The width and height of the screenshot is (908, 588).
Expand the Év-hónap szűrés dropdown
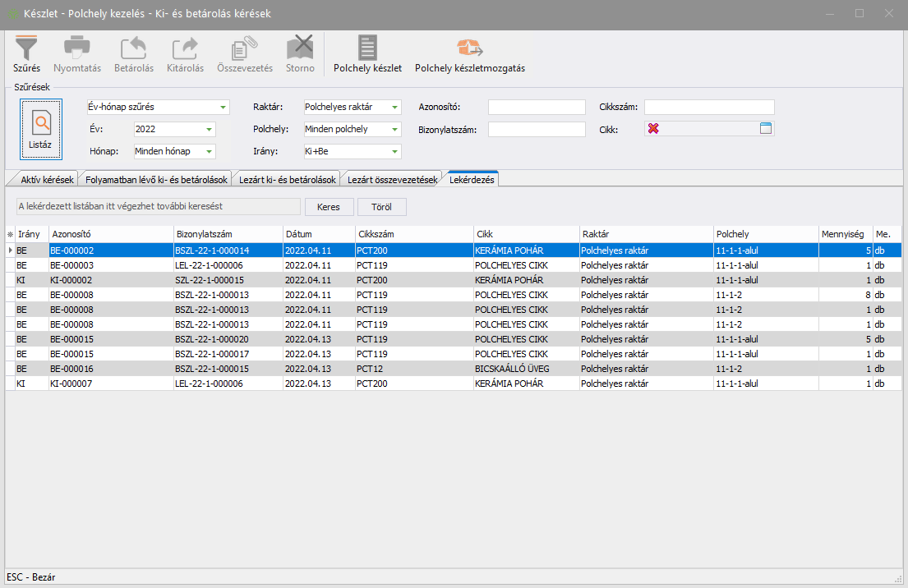pyautogui.click(x=223, y=108)
